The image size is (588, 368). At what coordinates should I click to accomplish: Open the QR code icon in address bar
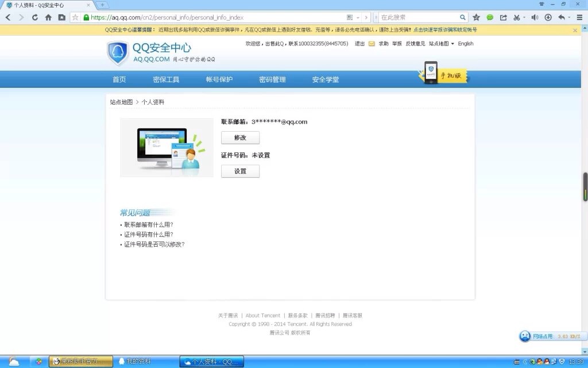pyautogui.click(x=350, y=17)
